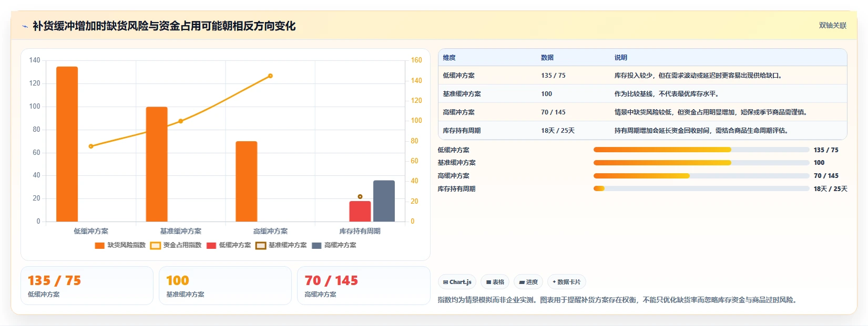Click the 70 / 145 table cell
The image size is (868, 326).
click(553, 112)
